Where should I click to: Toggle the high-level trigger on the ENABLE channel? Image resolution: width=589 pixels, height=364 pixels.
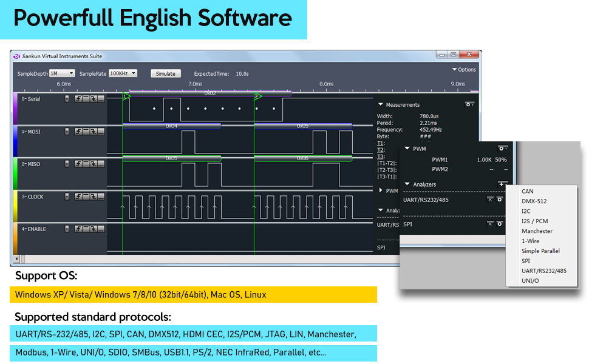coord(86,229)
